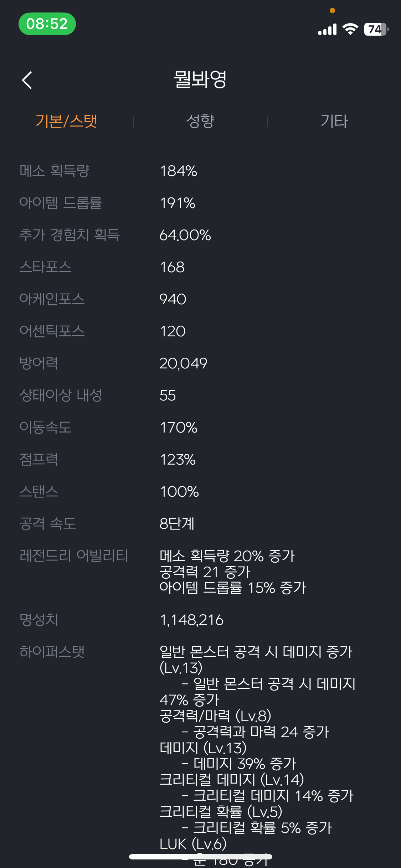This screenshot has width=401, height=868.
Task: Tap the 레전드리 어빌리티 label
Action: [x=74, y=556]
